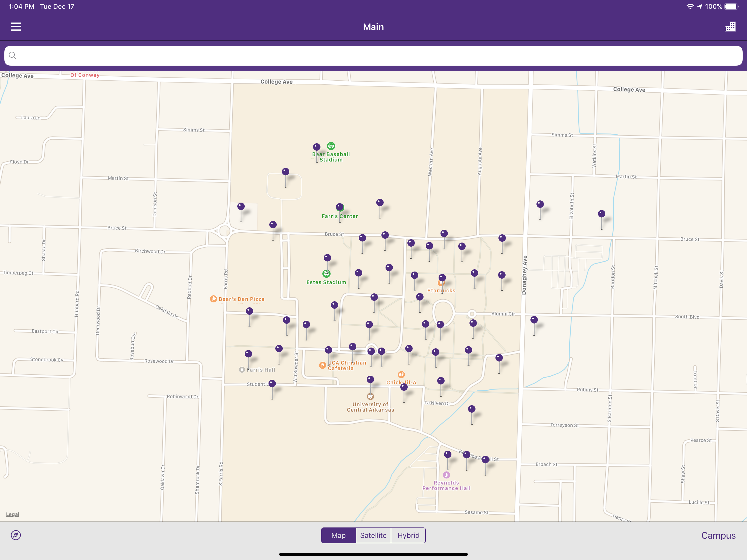Switch to Satellite view
This screenshot has height=560, width=747.
point(373,535)
